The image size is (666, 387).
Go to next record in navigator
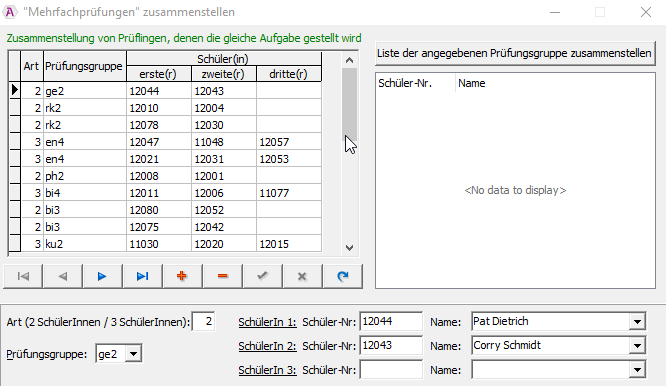(x=102, y=276)
